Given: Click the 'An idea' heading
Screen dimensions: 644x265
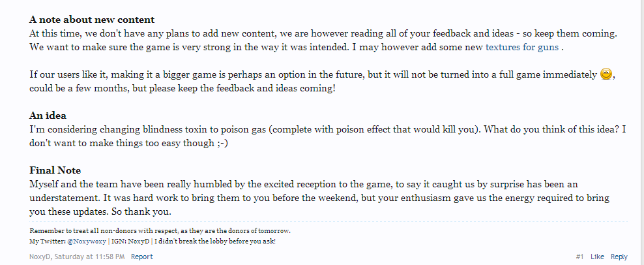Looking at the screenshot, I should (x=48, y=116).
